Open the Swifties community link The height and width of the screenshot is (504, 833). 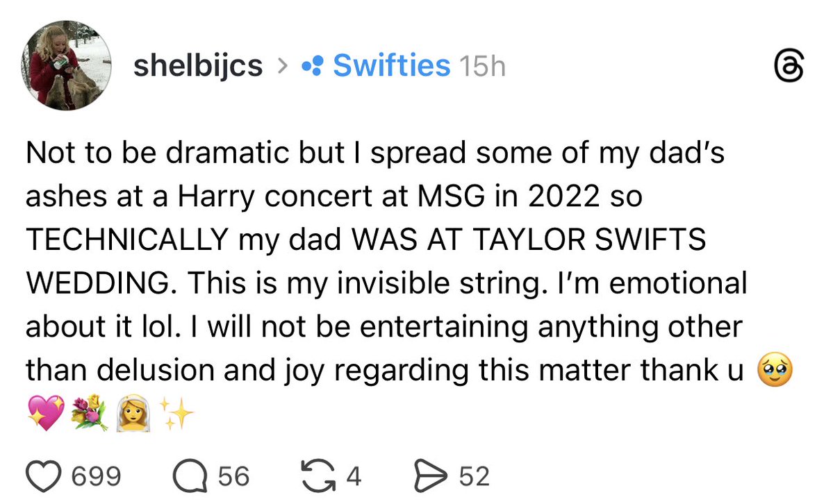click(x=392, y=66)
